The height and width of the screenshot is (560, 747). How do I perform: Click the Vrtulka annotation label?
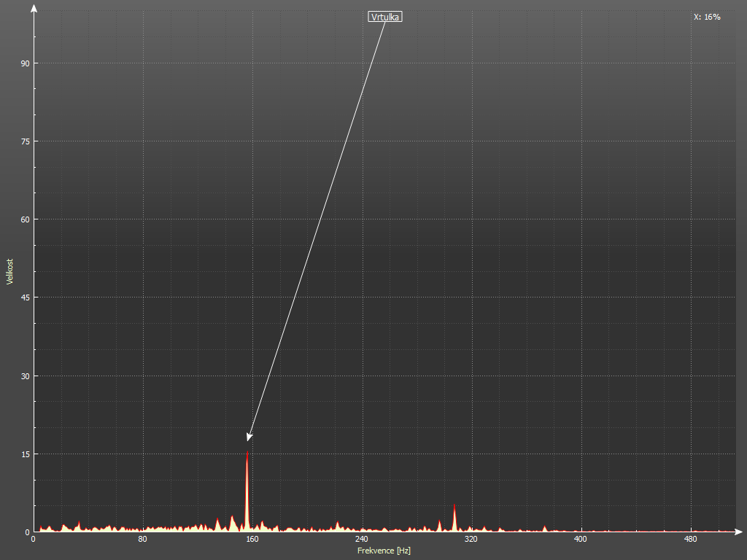pos(385,17)
